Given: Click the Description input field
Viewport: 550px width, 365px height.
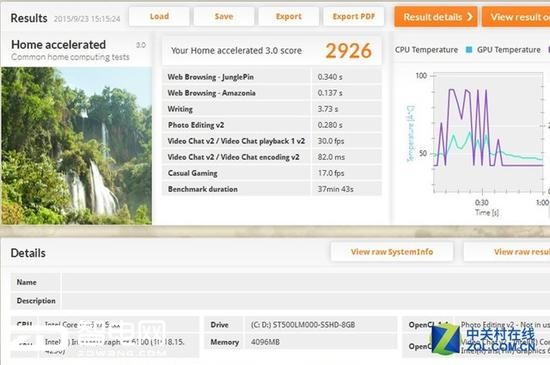Looking at the screenshot, I should (x=306, y=301).
